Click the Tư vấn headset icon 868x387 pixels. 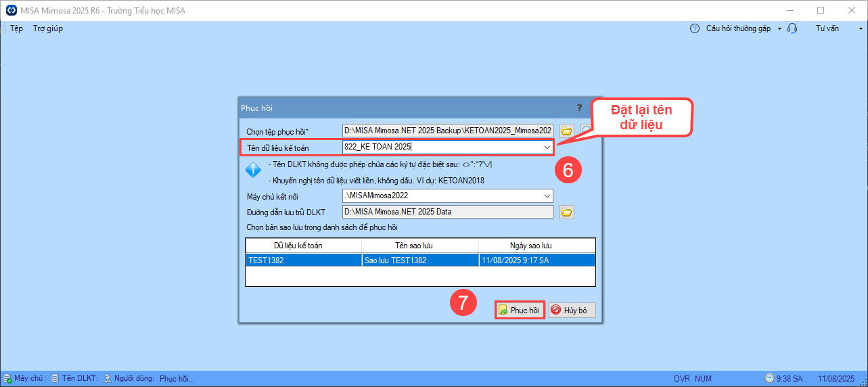tap(792, 28)
